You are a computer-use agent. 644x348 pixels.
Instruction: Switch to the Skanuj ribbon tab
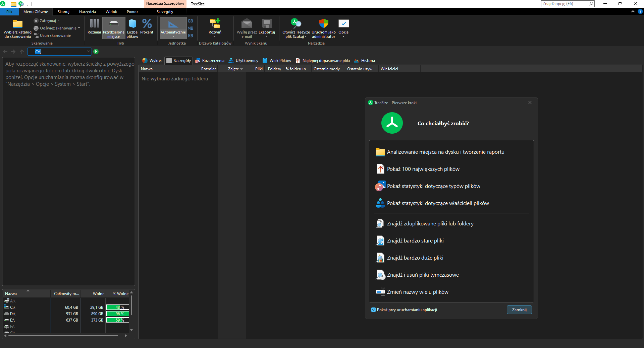point(63,12)
